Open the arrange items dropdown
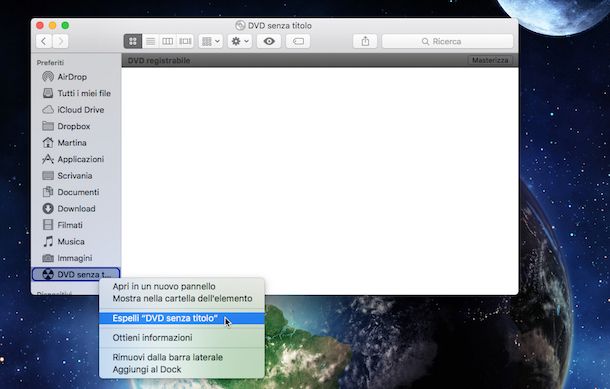Screen dimensions: 610x389 (210, 41)
